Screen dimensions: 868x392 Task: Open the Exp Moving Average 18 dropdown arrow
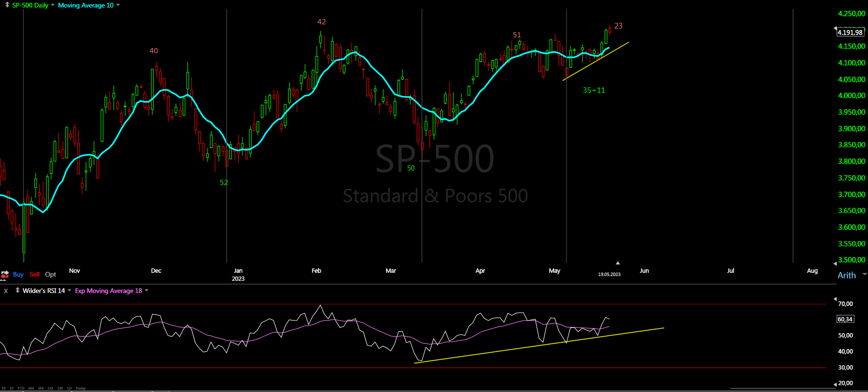click(x=147, y=291)
